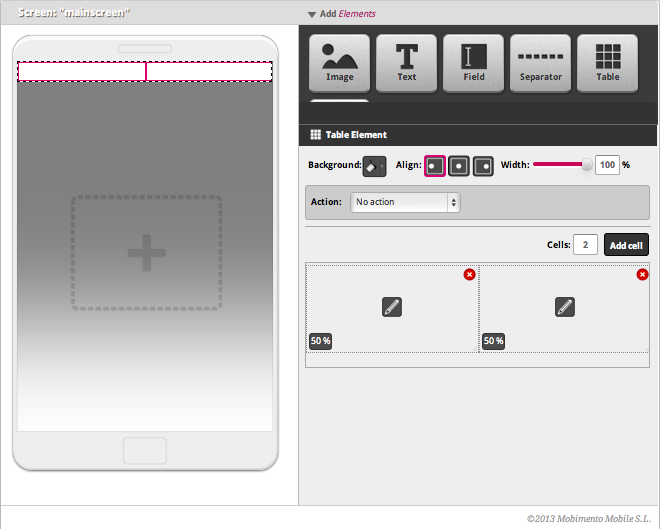The image size is (660, 529).
Task: Set table alignment to center
Action: 459,166
